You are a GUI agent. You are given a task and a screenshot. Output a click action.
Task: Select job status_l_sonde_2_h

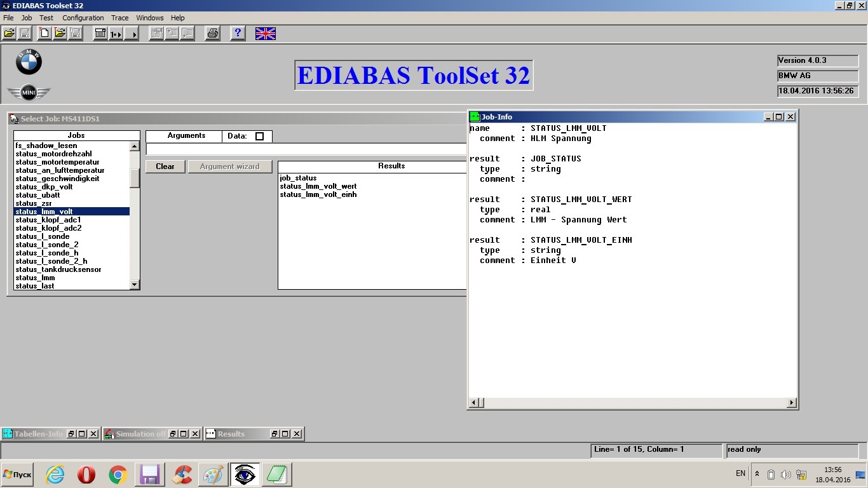coord(51,261)
